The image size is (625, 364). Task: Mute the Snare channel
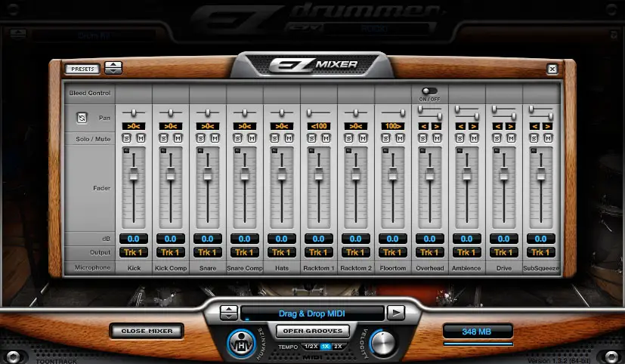tap(215, 138)
